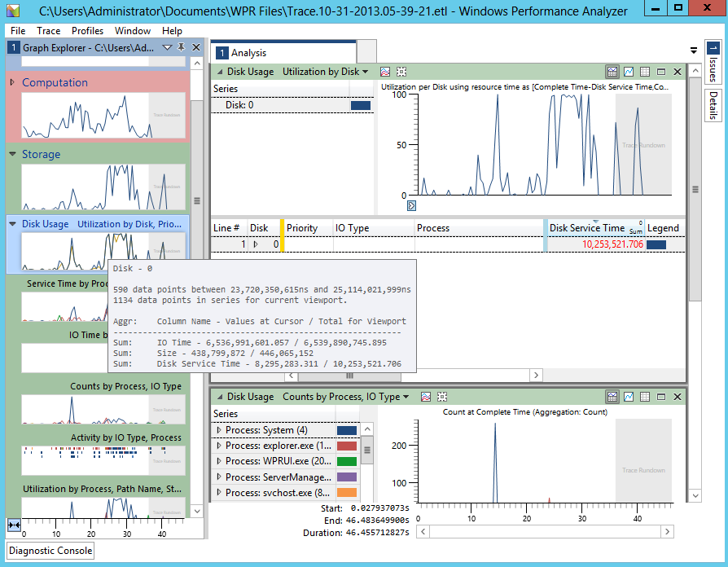
Task: Click timeline horizontal scrollbar right arrow
Action: pos(667,532)
